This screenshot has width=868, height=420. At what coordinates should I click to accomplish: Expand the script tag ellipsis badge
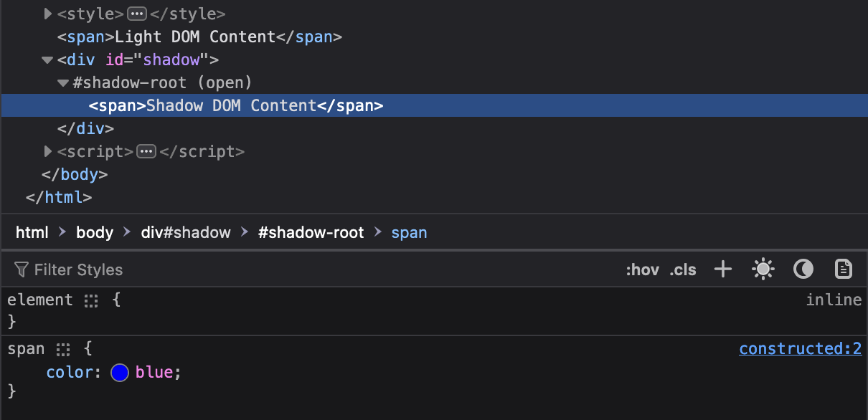point(146,151)
